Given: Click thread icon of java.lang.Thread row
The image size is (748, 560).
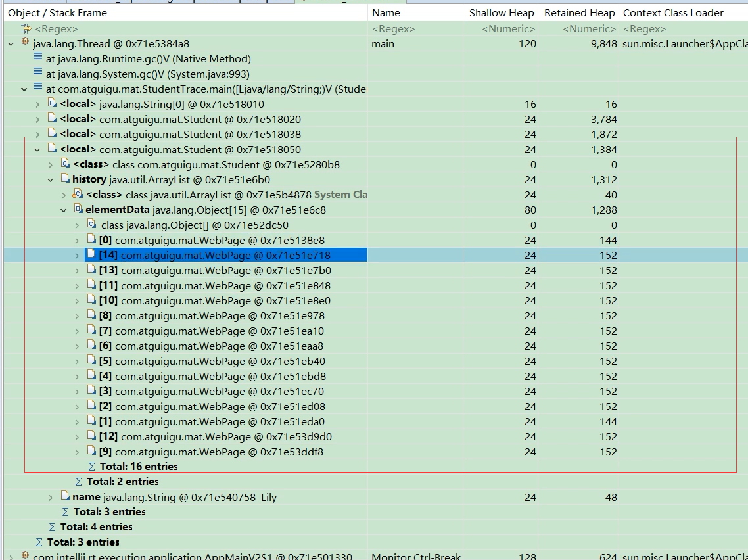Looking at the screenshot, I should (25, 43).
